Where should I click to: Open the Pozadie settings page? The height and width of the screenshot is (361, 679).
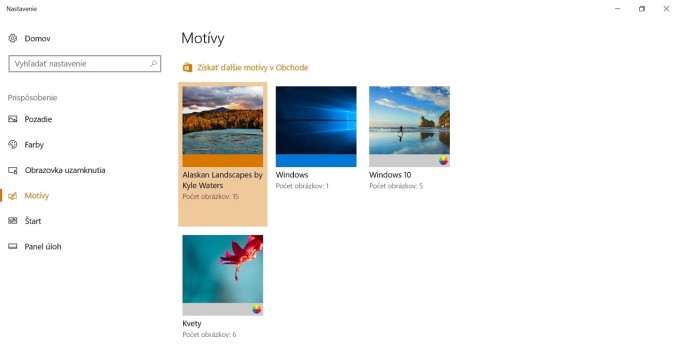pyautogui.click(x=38, y=119)
